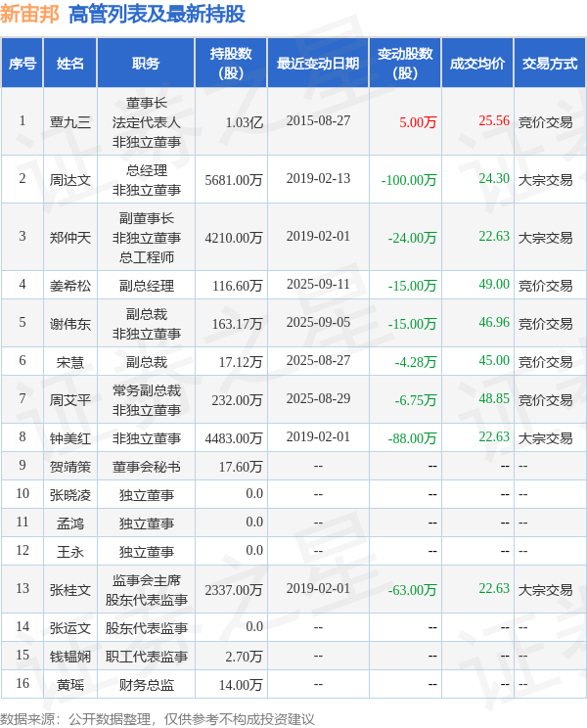This screenshot has width=587, height=728.
Task: Select the name 覃九三 in row 1
Action: click(x=70, y=122)
